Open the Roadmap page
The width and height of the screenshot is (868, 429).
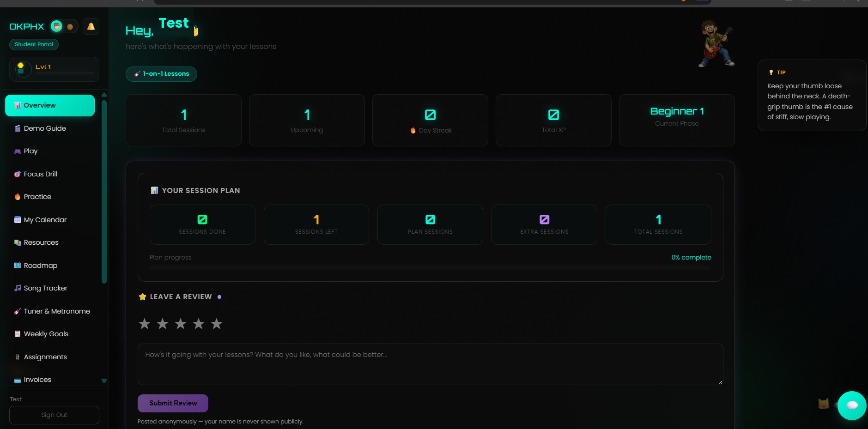tap(50, 266)
